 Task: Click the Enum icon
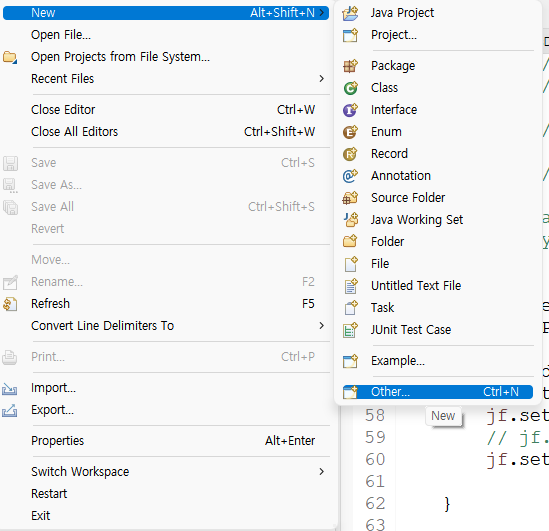350,132
